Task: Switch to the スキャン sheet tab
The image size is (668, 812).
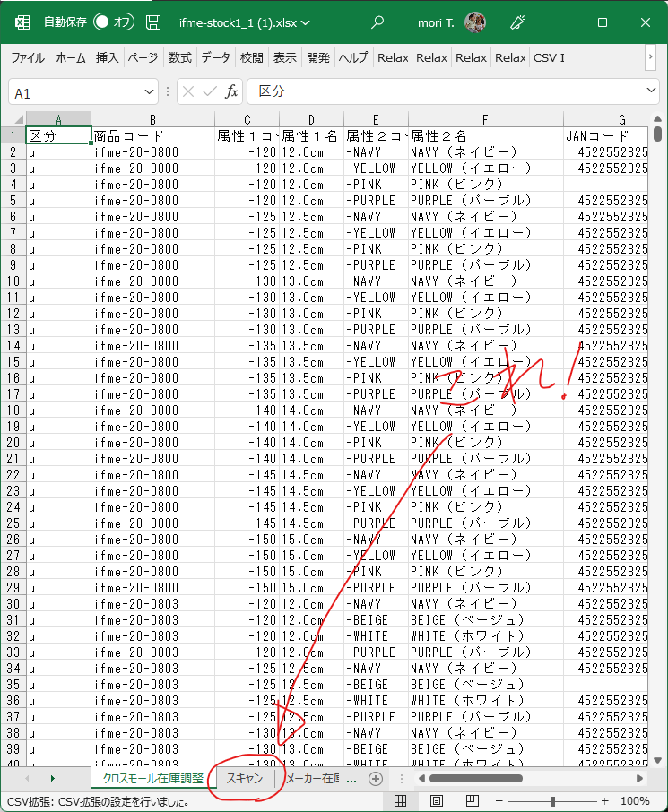Action: (245, 779)
